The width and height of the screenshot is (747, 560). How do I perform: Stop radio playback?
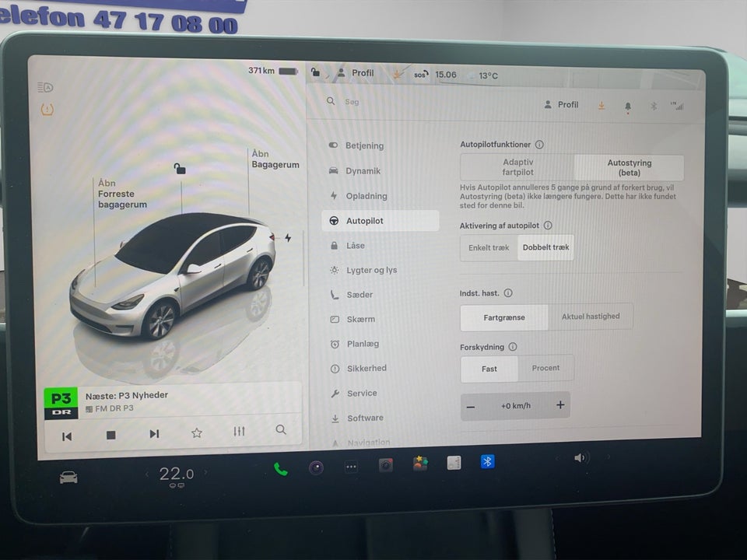[x=110, y=435]
